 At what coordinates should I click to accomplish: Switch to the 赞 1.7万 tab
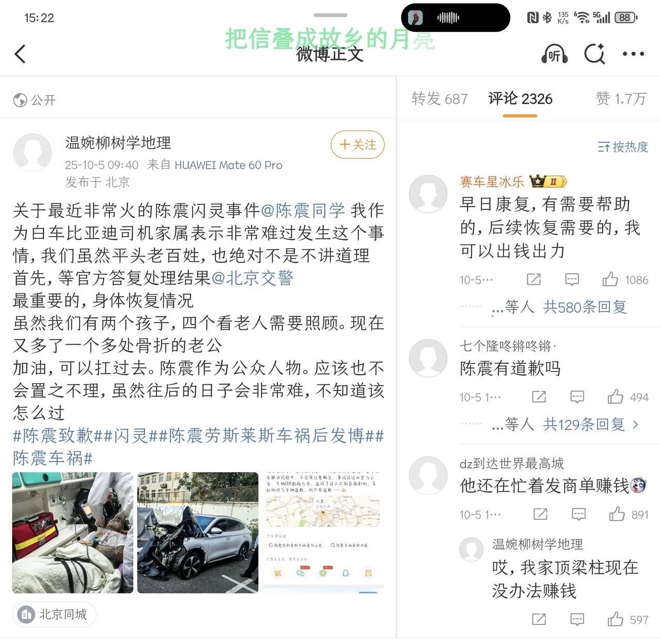[x=621, y=98]
